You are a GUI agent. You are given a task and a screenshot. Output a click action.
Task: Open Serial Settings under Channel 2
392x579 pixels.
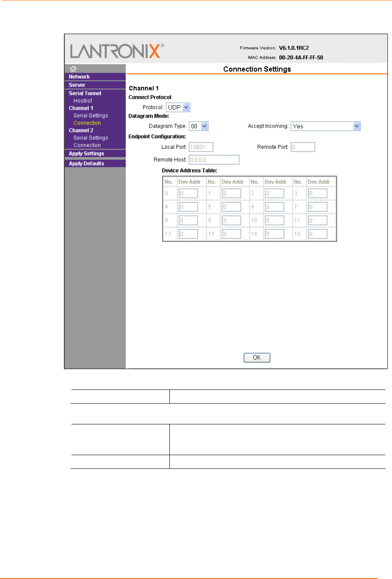point(91,138)
